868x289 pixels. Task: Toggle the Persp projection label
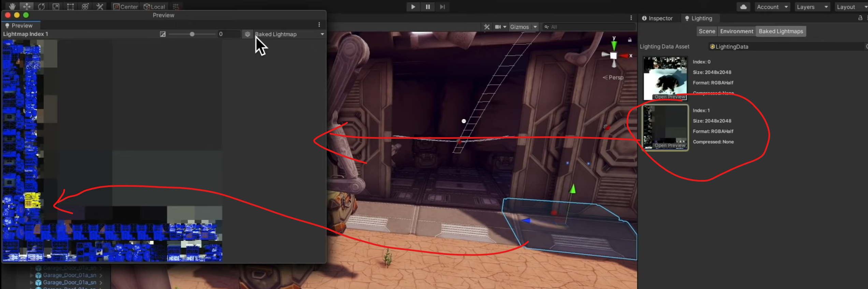click(x=613, y=78)
